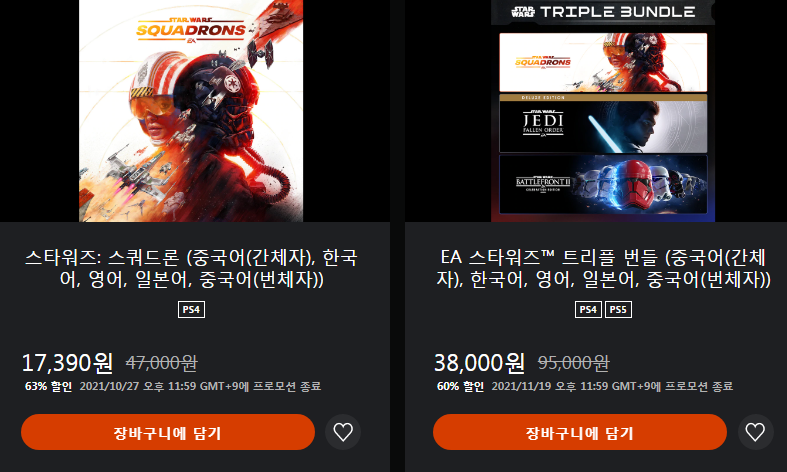787x472 pixels.
Task: Select Jedi Fallen Order banner in bundle
Action: coord(603,124)
